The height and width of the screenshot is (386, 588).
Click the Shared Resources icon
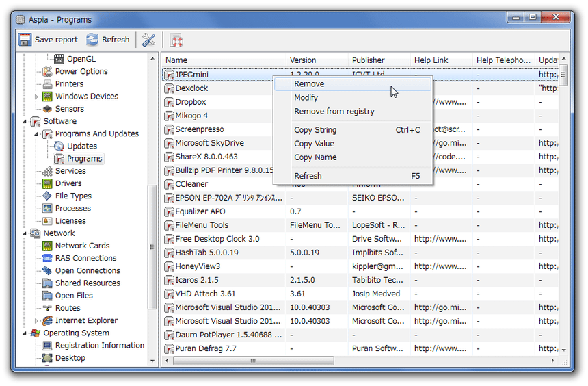pyautogui.click(x=47, y=283)
